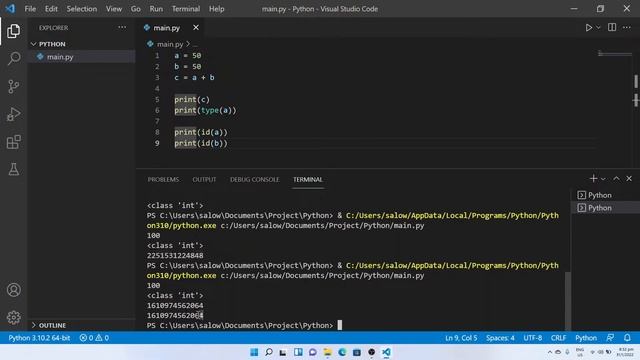Open run options dropdown arrow
This screenshot has height=360, width=640.
598,28
